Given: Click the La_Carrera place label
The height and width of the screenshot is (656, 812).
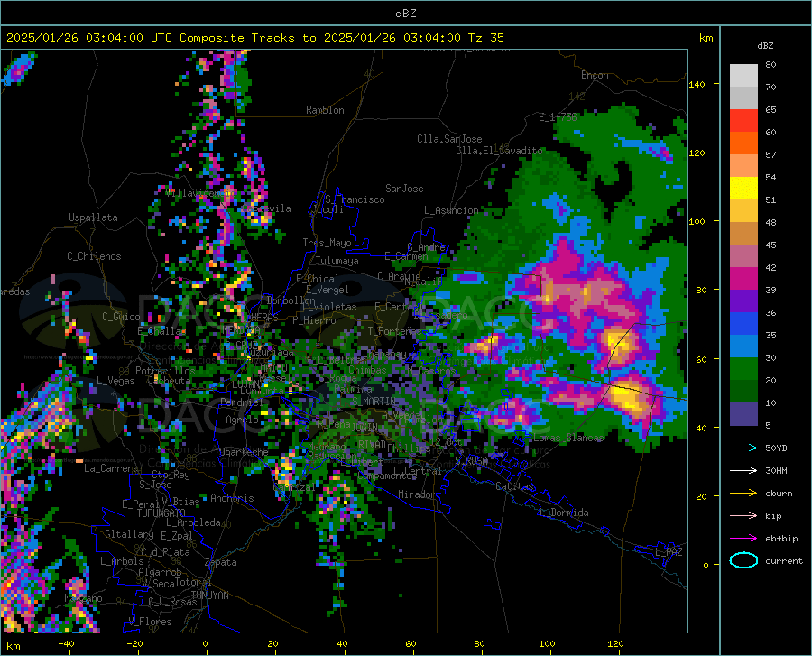Looking at the screenshot, I should [x=111, y=468].
